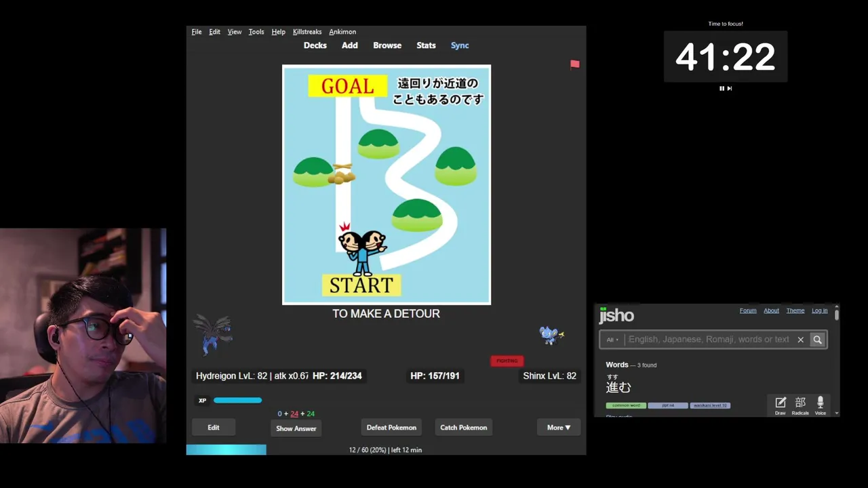Viewport: 868px width, 488px height.
Task: Open the View menu
Action: pos(235,32)
